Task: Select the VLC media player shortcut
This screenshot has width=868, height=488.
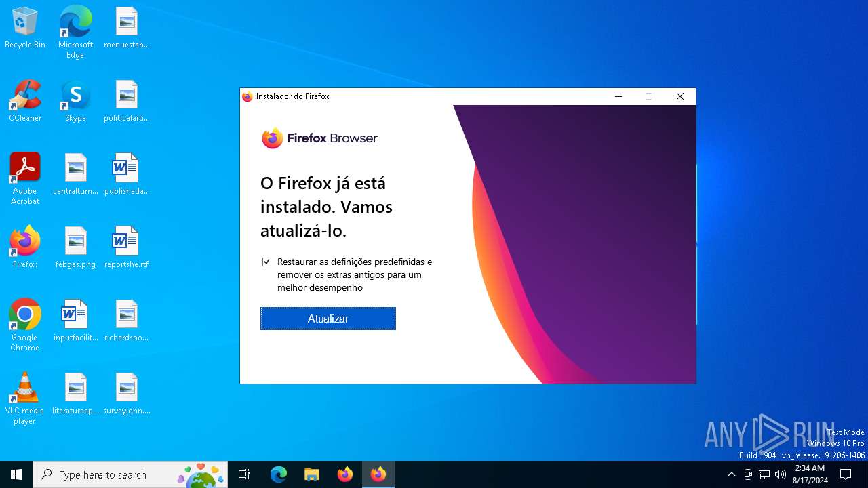Action: click(25, 399)
